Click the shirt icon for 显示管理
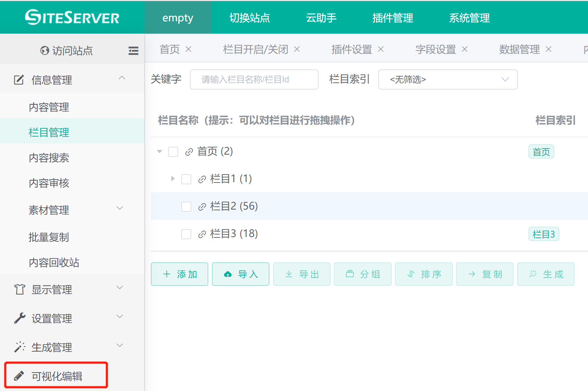This screenshot has height=391, width=588. pyautogui.click(x=20, y=289)
